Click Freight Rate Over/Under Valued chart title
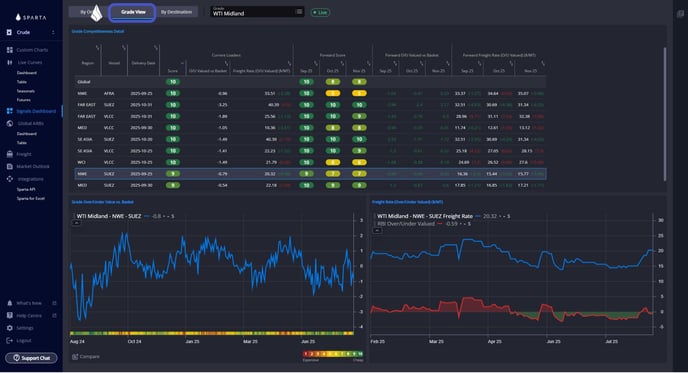688x373 pixels. (407, 202)
